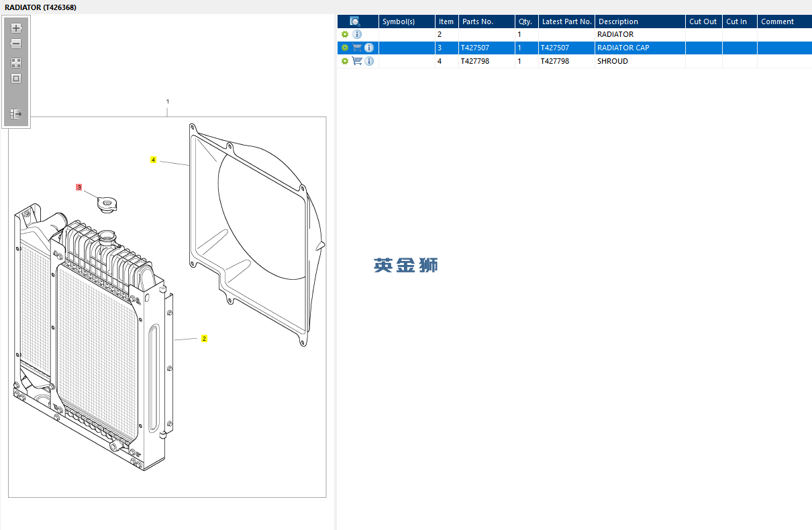This screenshot has height=530, width=812.
Task: Click the list-with-arrow icon in the diagram toolbar
Action: [x=16, y=114]
